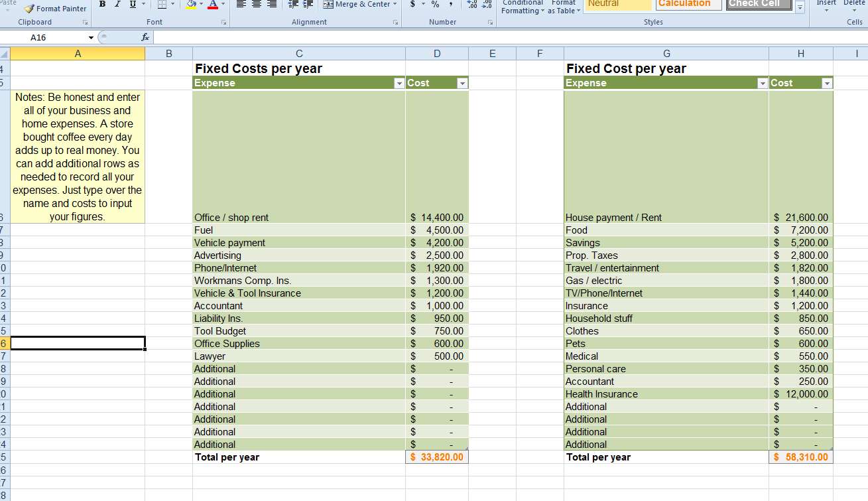Click Increase Indent
The height and width of the screenshot is (501, 868).
[308, 4]
